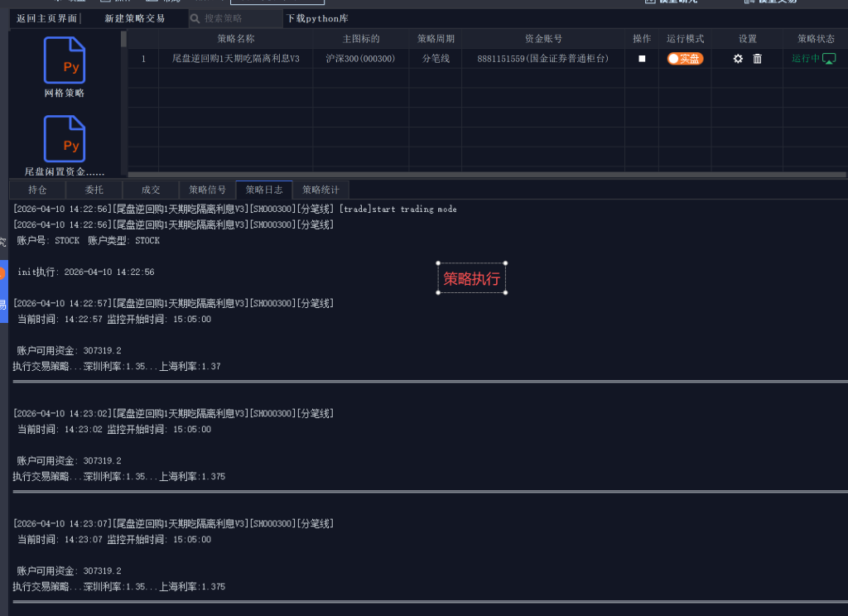Switch to the 策略统计 tab

[x=320, y=189]
